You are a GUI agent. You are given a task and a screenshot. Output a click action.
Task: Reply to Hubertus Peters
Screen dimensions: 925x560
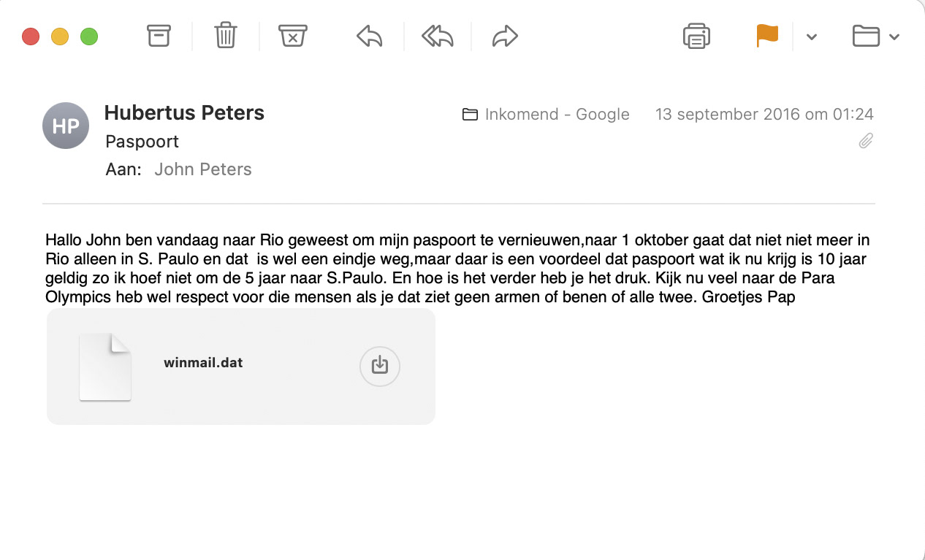pyautogui.click(x=370, y=36)
